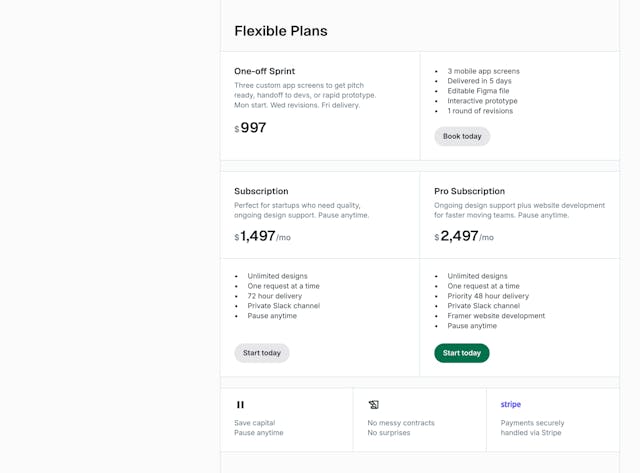Click the $997 price
Screen dimensions: 640x473
coord(251,128)
